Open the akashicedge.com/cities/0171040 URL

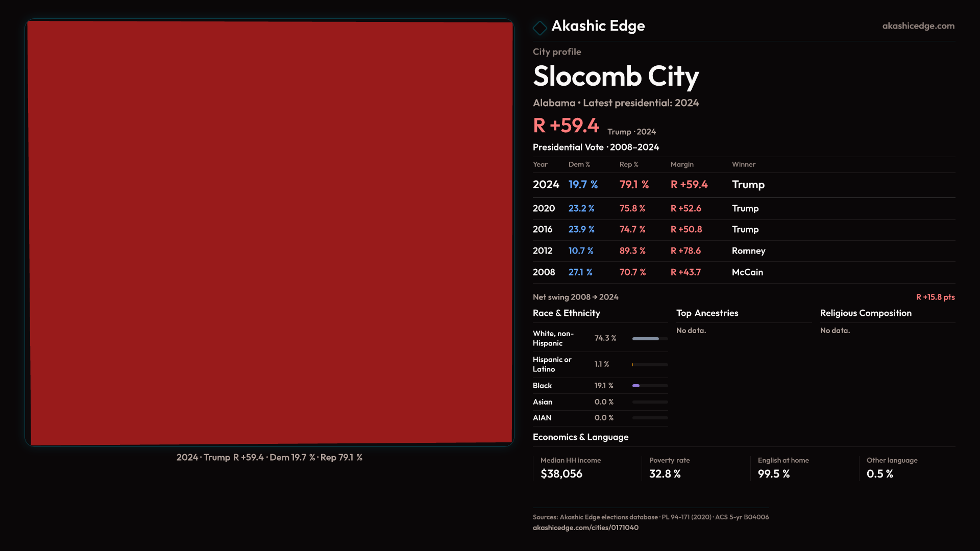585,528
